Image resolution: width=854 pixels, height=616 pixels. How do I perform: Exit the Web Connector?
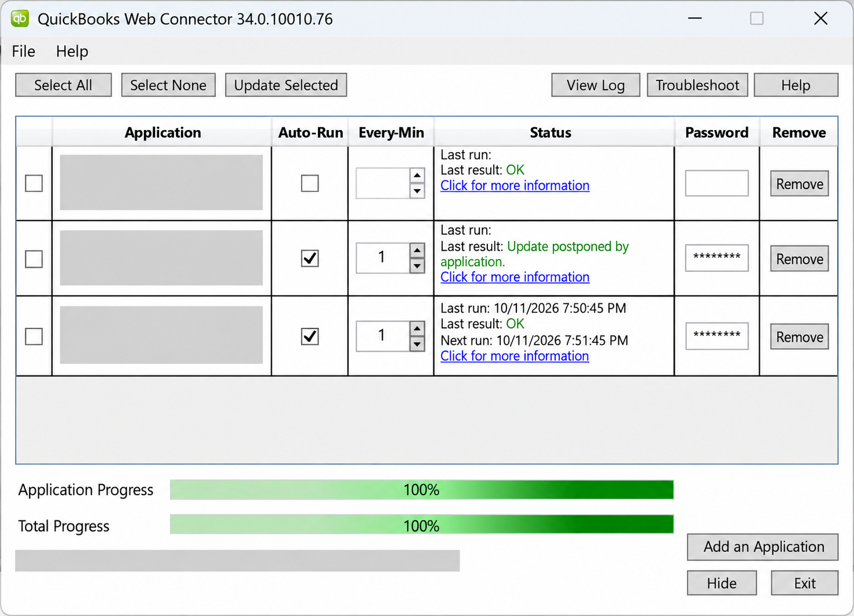(x=804, y=583)
